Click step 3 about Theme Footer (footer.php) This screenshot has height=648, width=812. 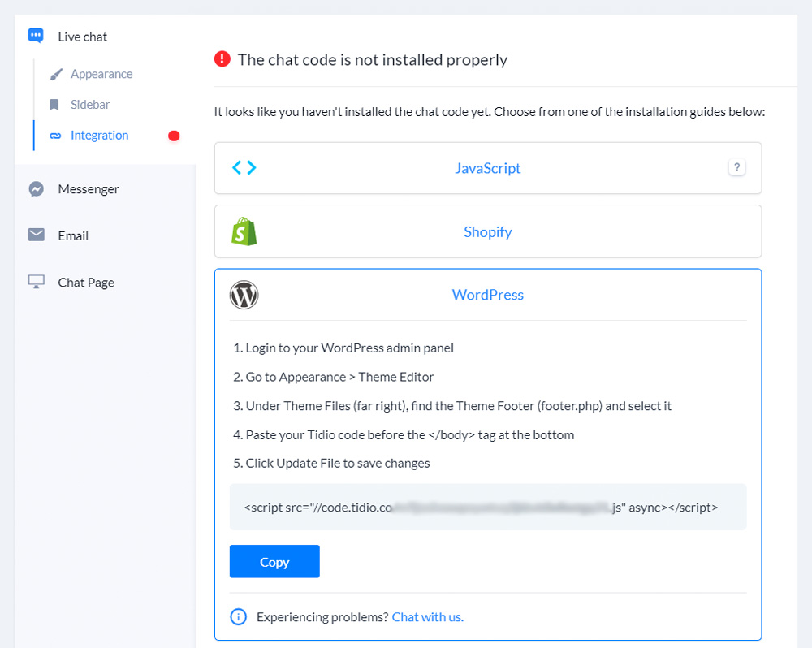tap(452, 406)
